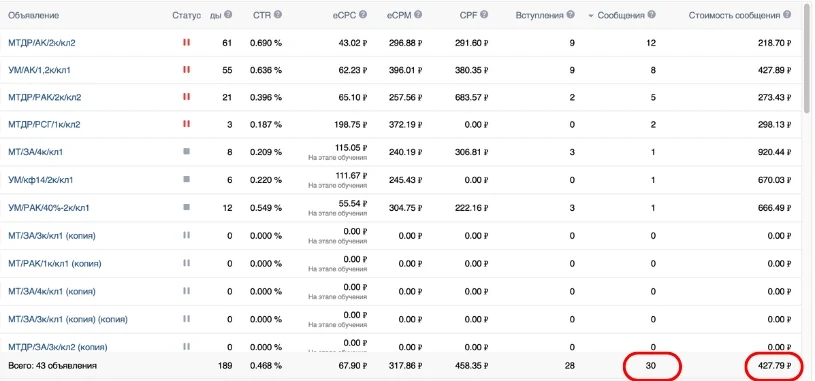Click help icon next to Вступления header
Screen dimensions: 815x381
tap(571, 15)
